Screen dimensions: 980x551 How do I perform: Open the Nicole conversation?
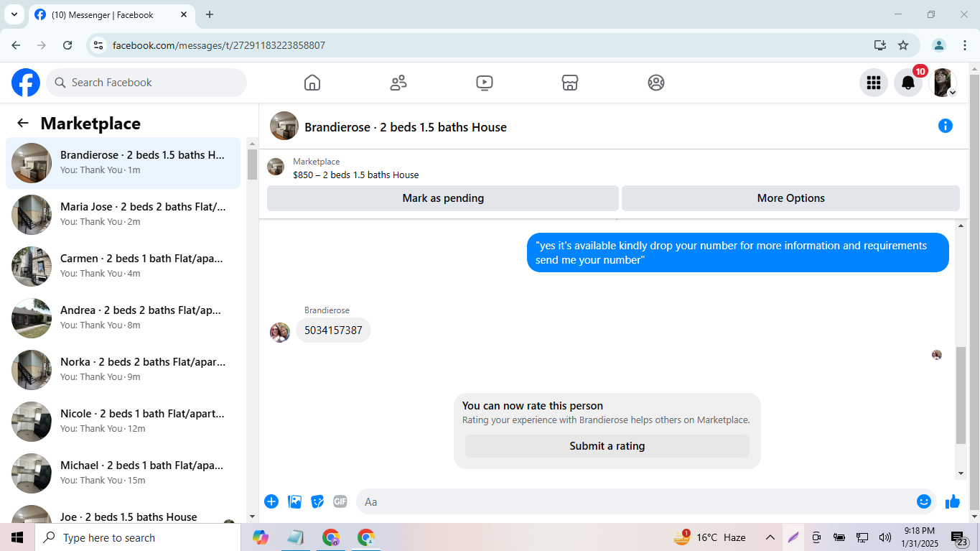pyautogui.click(x=123, y=422)
